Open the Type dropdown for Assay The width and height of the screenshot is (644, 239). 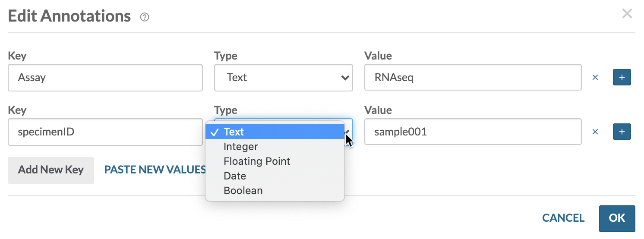[x=283, y=78]
